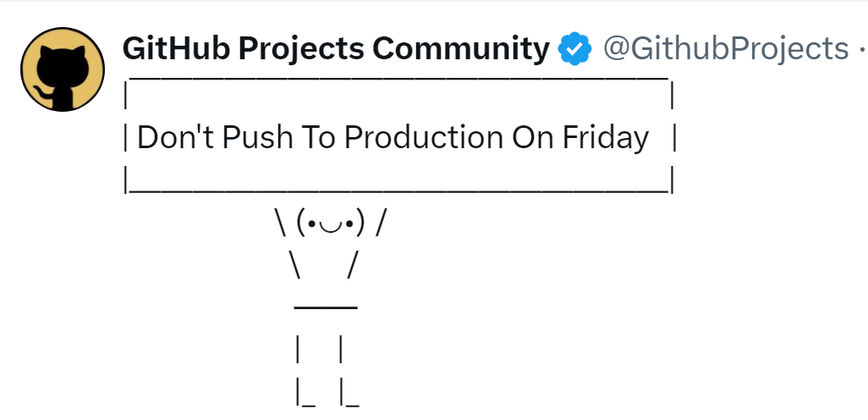Click the figure's left raised arm backslash
The image size is (868, 420).
pos(280,224)
